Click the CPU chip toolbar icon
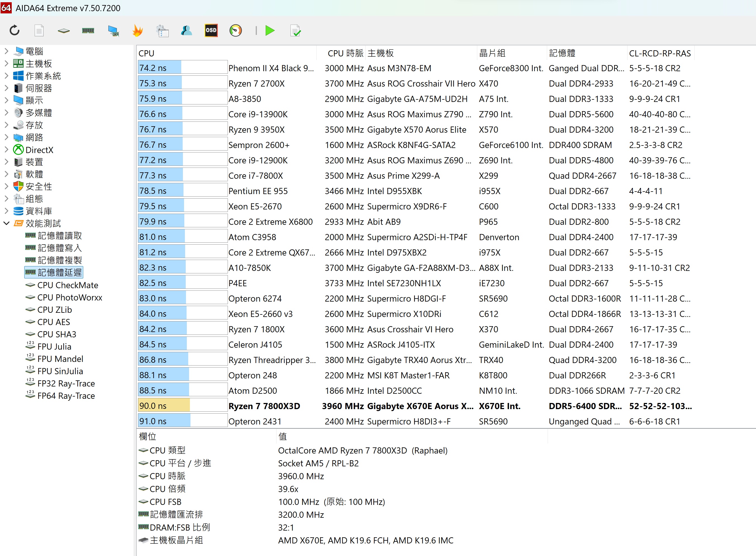Image resolution: width=756 pixels, height=556 pixels. (64, 31)
